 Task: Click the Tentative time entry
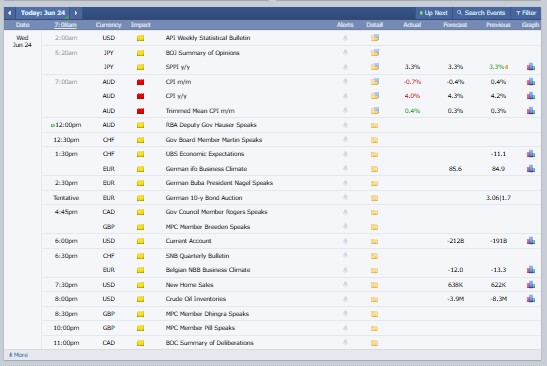(66, 198)
